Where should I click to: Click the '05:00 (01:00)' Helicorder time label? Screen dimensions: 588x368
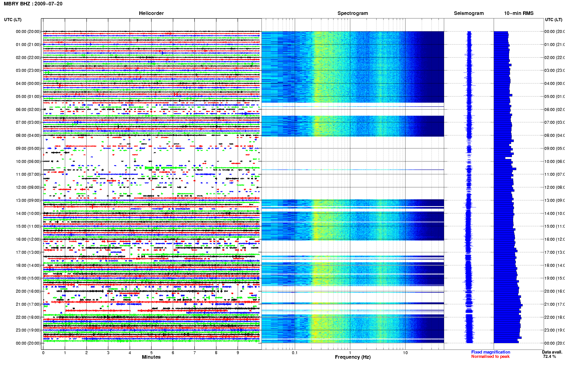(28, 96)
